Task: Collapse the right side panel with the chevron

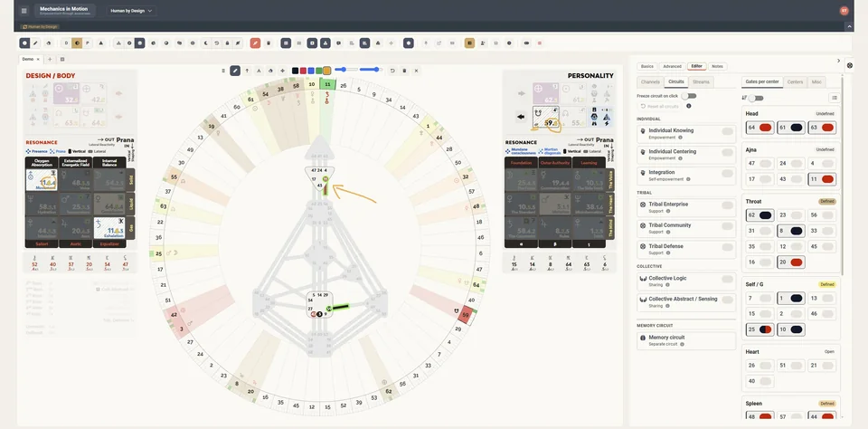Action: tap(838, 61)
